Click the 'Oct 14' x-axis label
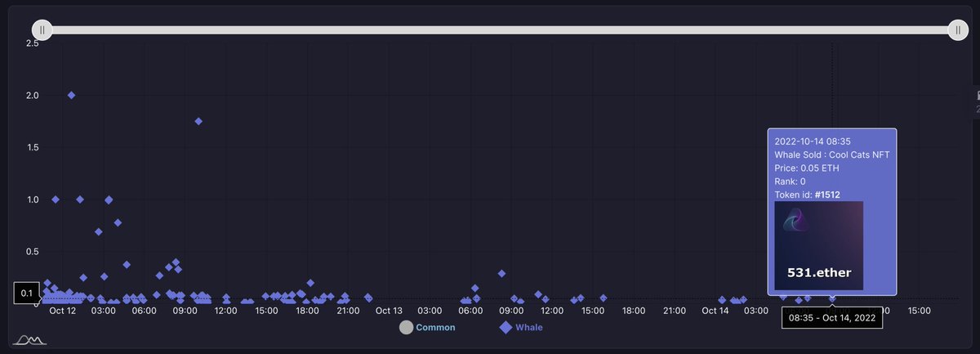This screenshot has height=354, width=980. pos(715,311)
